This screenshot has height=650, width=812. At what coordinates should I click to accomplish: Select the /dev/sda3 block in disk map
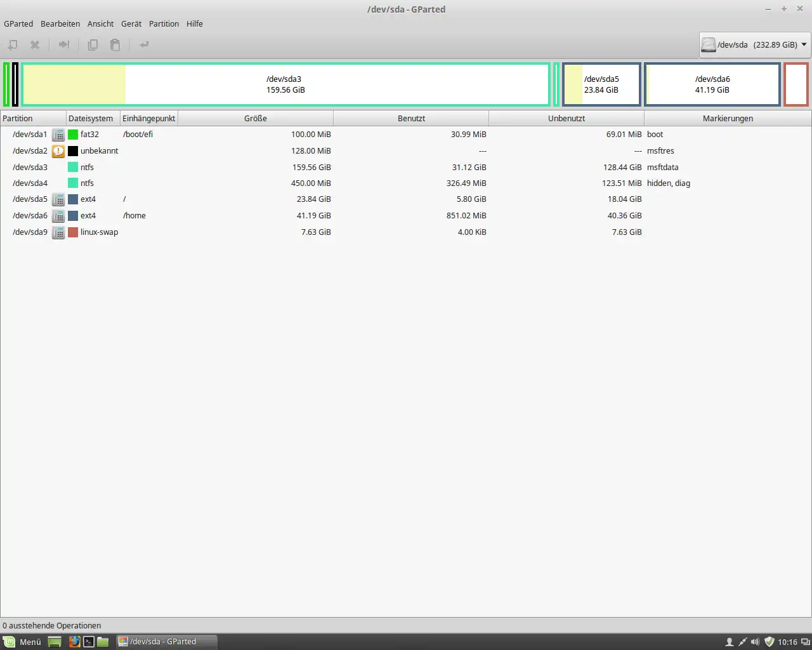[285, 84]
